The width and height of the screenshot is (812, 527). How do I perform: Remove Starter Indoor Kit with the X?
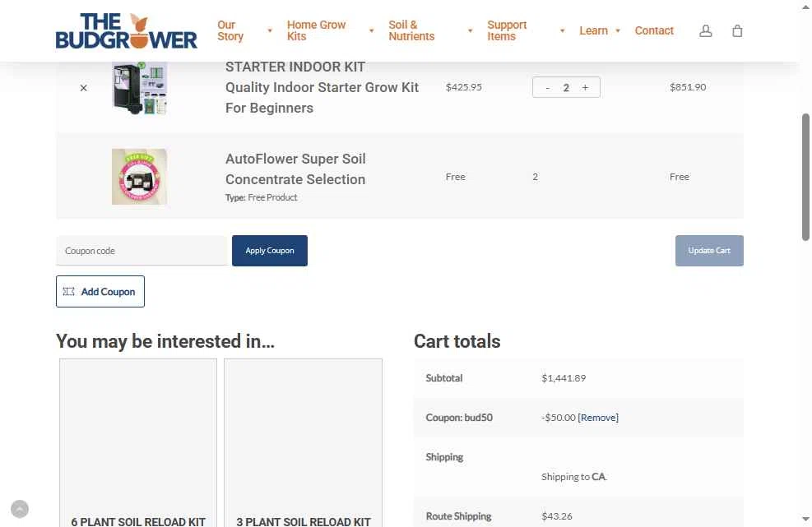tap(83, 88)
